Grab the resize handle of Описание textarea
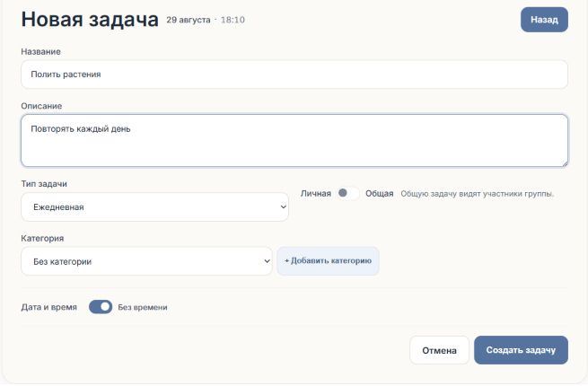The height and width of the screenshot is (386, 588). 565,163
